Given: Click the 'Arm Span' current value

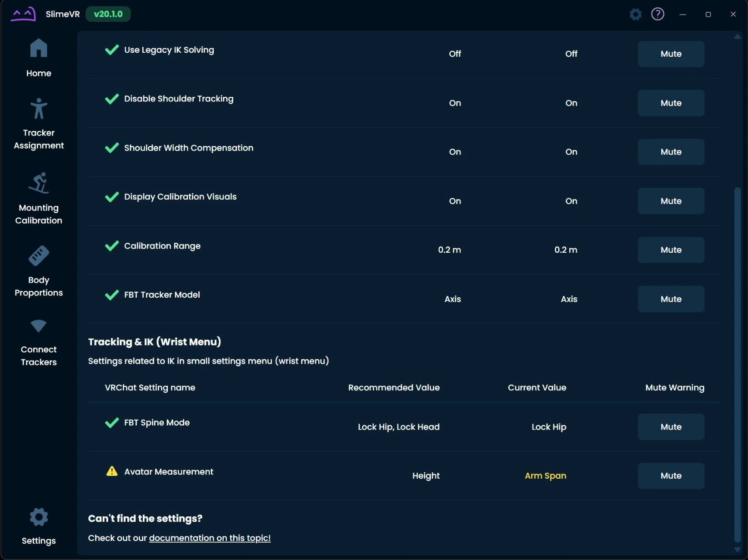Looking at the screenshot, I should click(x=546, y=476).
